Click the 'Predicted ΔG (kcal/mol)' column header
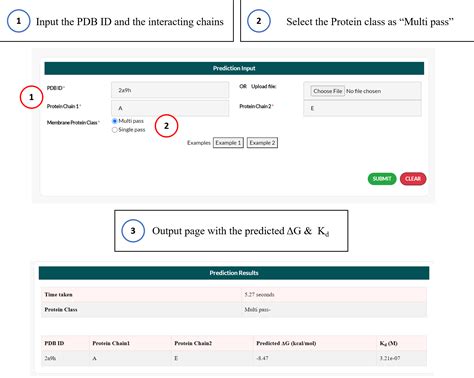 286,343
